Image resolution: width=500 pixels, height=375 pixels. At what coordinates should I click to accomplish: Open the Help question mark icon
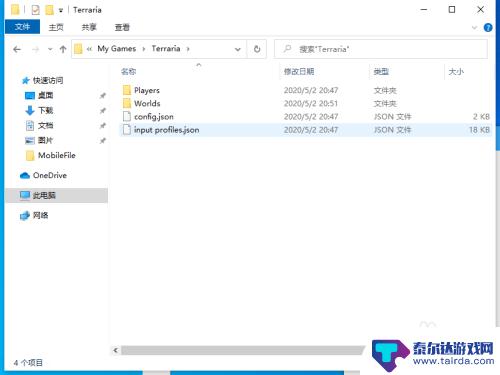pyautogui.click(x=488, y=28)
